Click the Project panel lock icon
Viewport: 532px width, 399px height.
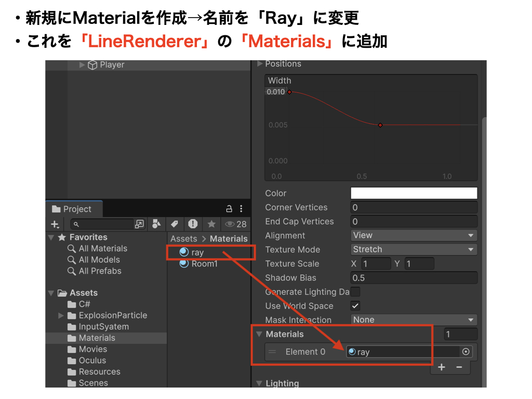229,209
